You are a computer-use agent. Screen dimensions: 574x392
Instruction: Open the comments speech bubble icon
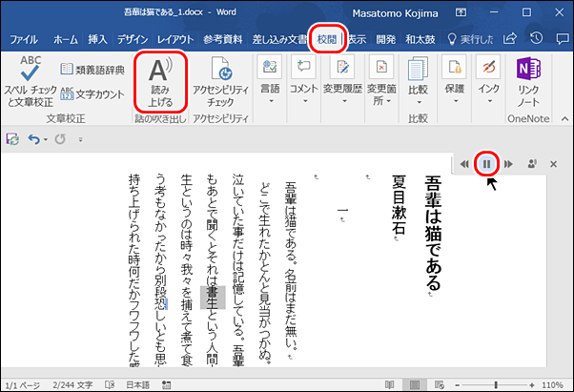point(562,38)
